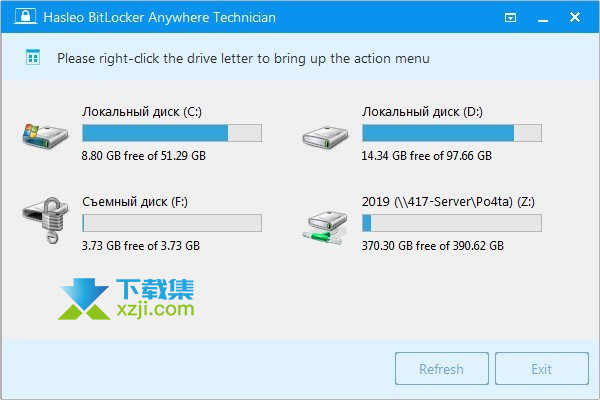This screenshot has width=600, height=400.
Task: Select the "Локальный диск (D:)" label
Action: pyautogui.click(x=422, y=112)
